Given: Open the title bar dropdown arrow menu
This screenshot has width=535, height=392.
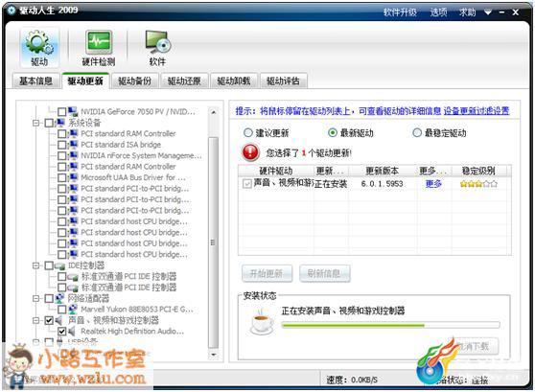Looking at the screenshot, I should [488, 12].
